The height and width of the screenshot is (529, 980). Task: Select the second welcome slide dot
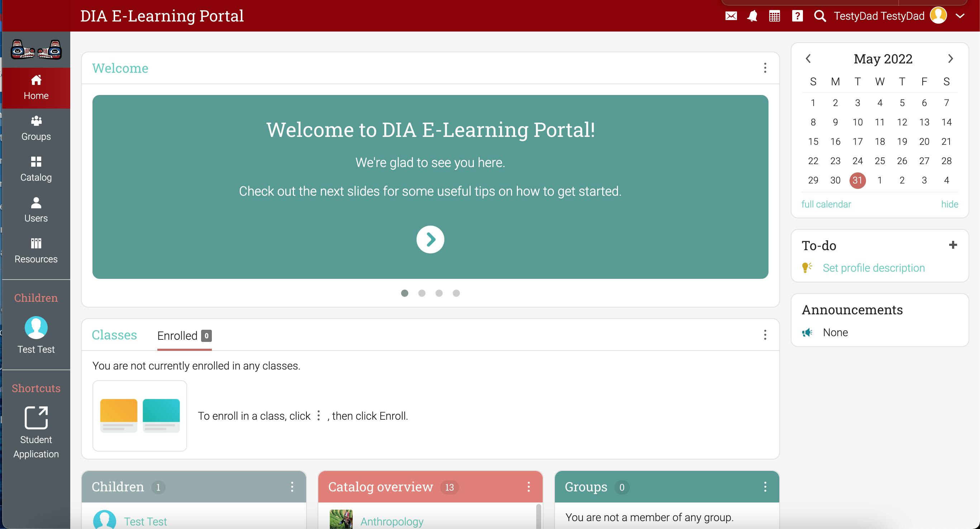(x=422, y=293)
